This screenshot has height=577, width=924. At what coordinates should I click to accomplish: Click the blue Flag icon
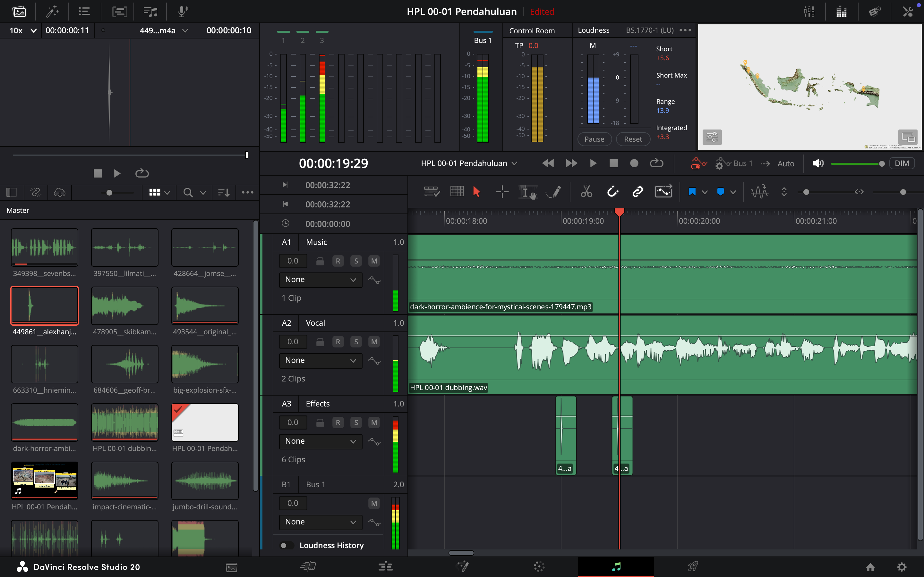click(692, 192)
